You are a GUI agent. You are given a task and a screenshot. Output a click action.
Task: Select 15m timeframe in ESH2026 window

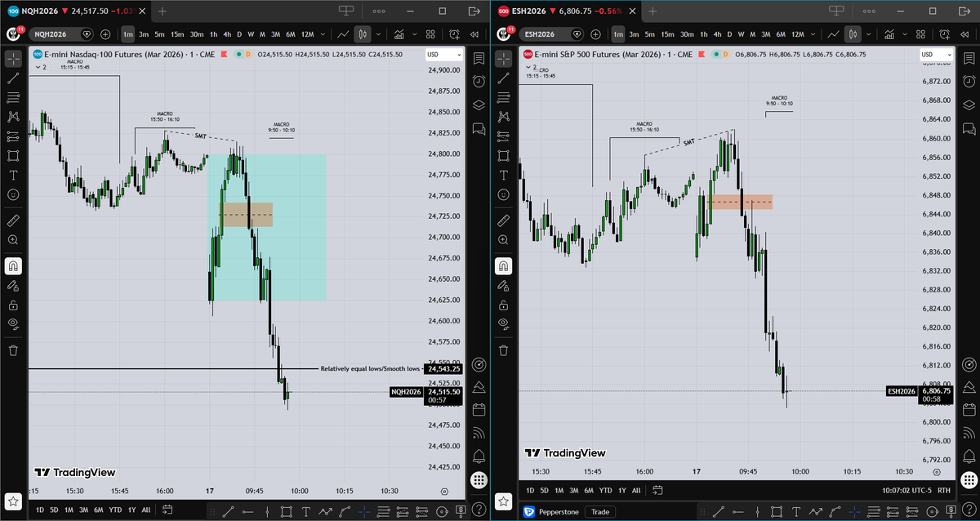(x=668, y=34)
